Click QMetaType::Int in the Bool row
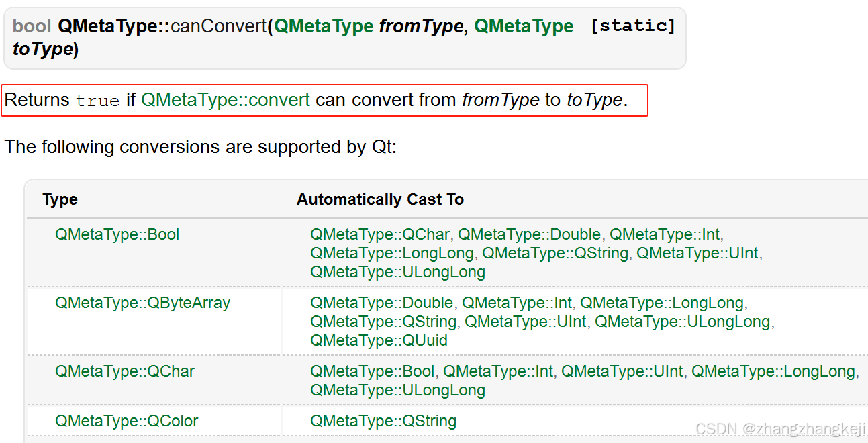The image size is (868, 443). (665, 234)
